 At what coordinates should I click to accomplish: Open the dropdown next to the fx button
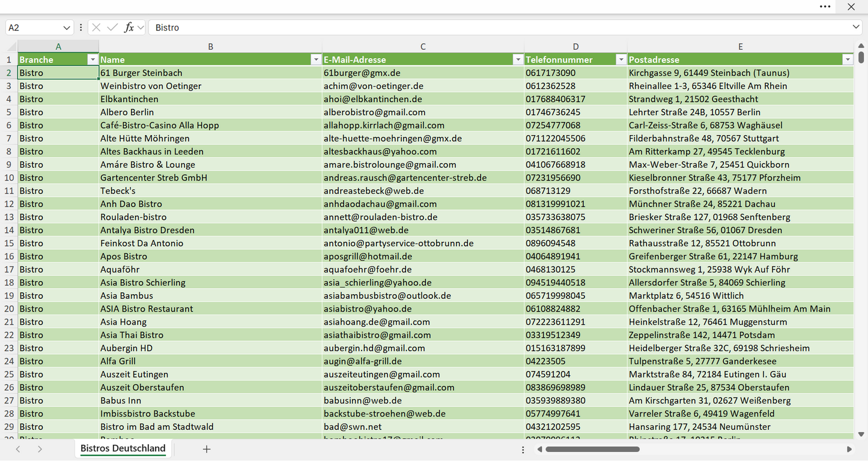click(x=141, y=28)
